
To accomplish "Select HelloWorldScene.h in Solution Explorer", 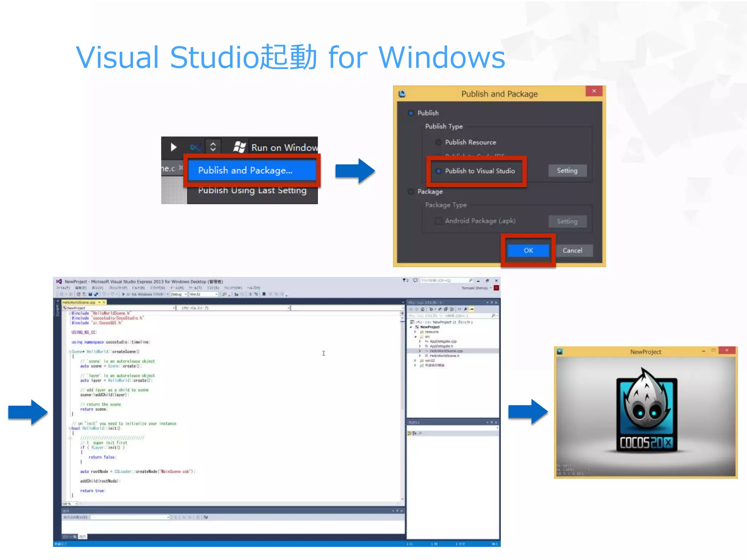I will [x=444, y=356].
